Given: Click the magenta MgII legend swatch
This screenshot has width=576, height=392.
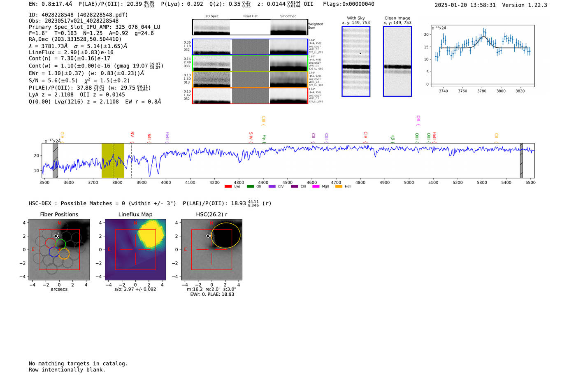Looking at the screenshot, I should tap(316, 186).
